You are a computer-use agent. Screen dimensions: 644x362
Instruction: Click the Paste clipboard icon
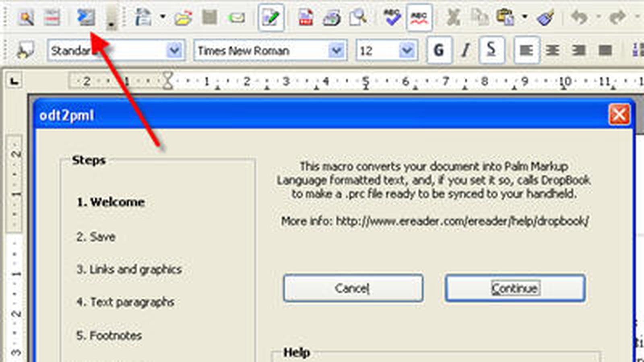[506, 18]
